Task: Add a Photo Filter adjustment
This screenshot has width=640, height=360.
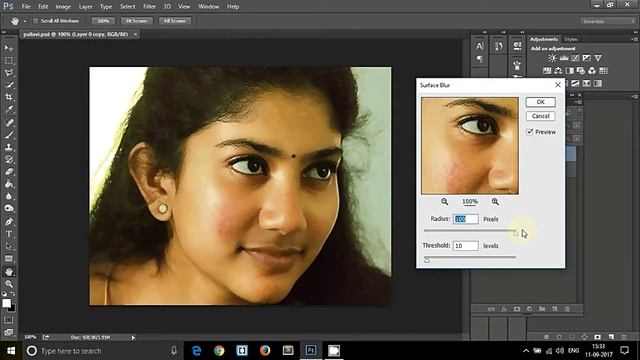Action: 580,71
